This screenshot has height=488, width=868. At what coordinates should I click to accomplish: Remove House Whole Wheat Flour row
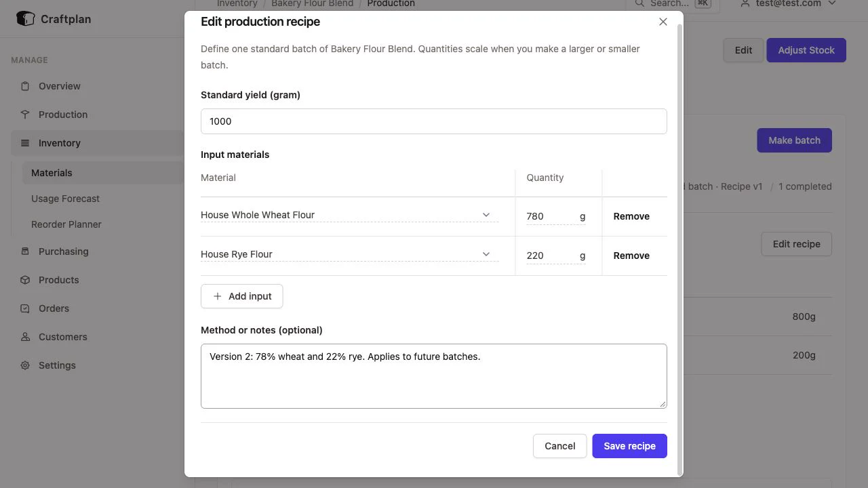pos(631,216)
